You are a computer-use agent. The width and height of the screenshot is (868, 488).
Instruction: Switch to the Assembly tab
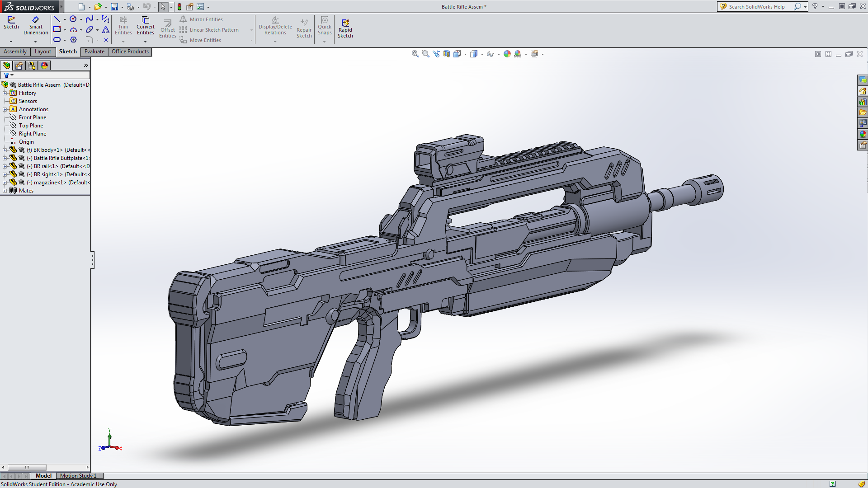point(15,52)
